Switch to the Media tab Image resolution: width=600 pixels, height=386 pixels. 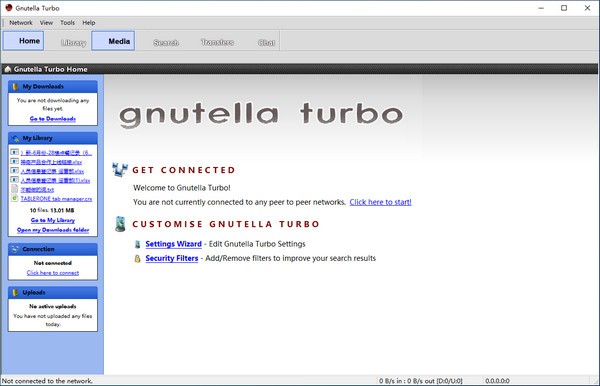(113, 41)
